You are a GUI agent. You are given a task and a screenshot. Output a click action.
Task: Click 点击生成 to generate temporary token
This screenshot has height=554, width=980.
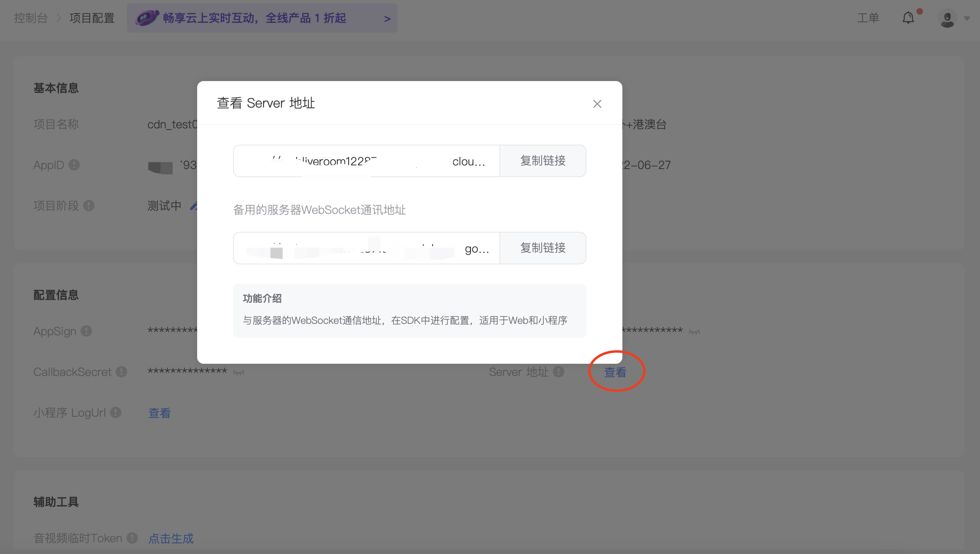pos(171,539)
